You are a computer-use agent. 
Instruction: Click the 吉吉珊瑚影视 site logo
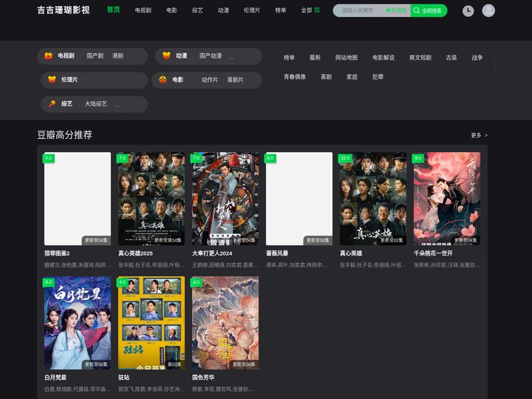pos(64,10)
